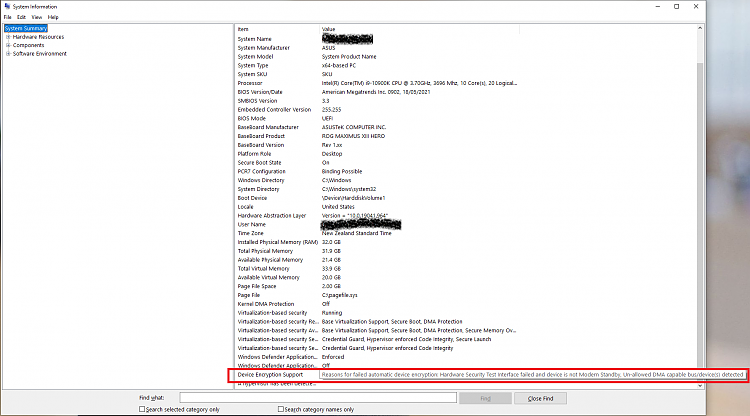Expand the Software Environment node
Screen dimensions: 750x416
coord(8,54)
